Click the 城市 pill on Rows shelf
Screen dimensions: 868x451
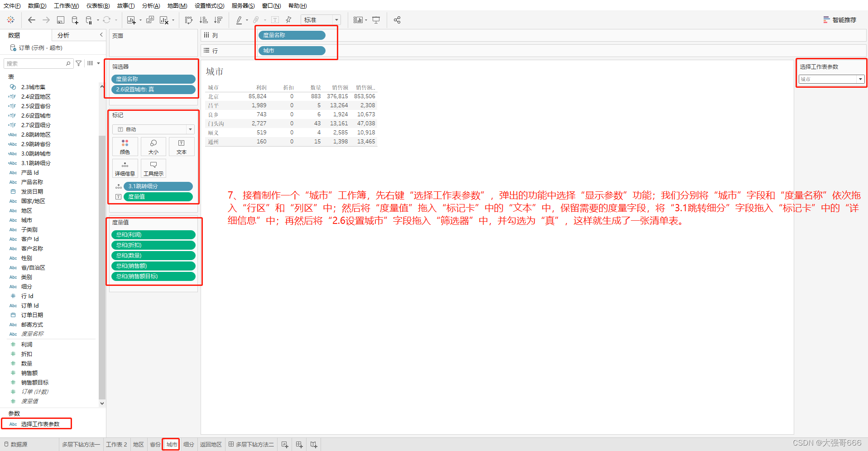click(x=292, y=51)
